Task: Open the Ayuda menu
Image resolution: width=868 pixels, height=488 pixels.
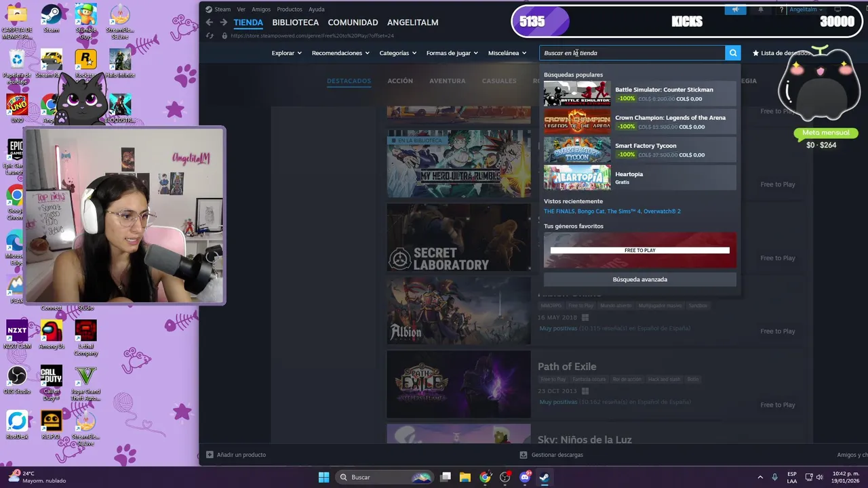Action: click(x=316, y=9)
